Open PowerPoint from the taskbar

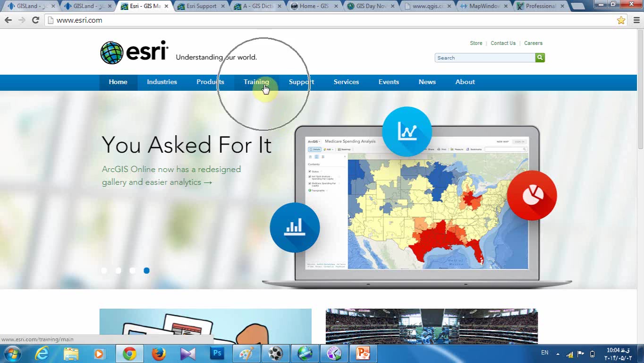pos(363,354)
